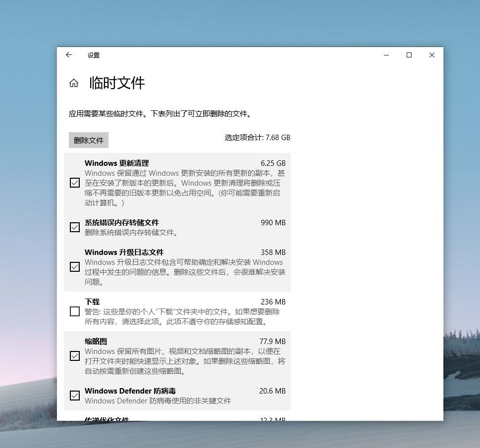The width and height of the screenshot is (480, 448).
Task: Click the 删除文件 button
Action: (89, 140)
